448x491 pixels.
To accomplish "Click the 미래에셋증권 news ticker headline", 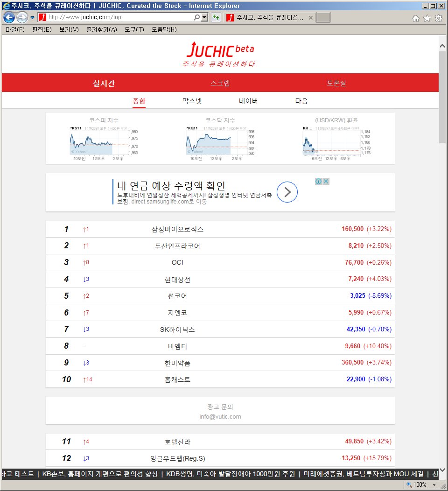I will tap(364, 474).
